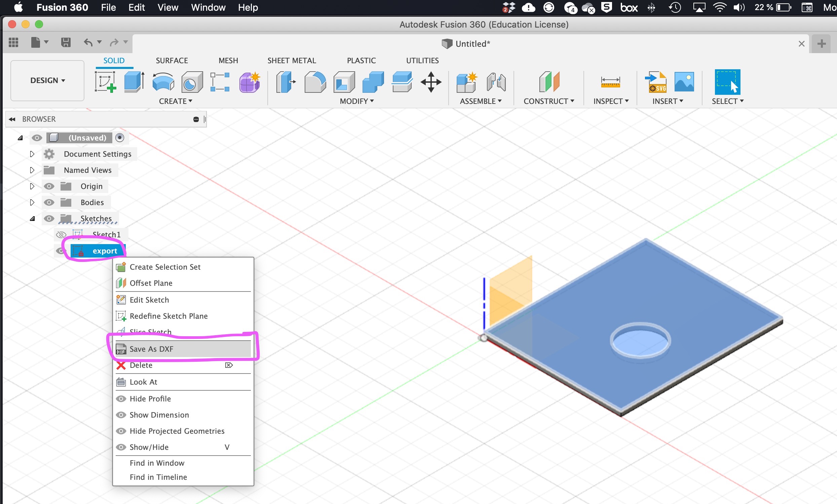Click Hide Profile in context menu
The width and height of the screenshot is (837, 504).
[x=183, y=399]
